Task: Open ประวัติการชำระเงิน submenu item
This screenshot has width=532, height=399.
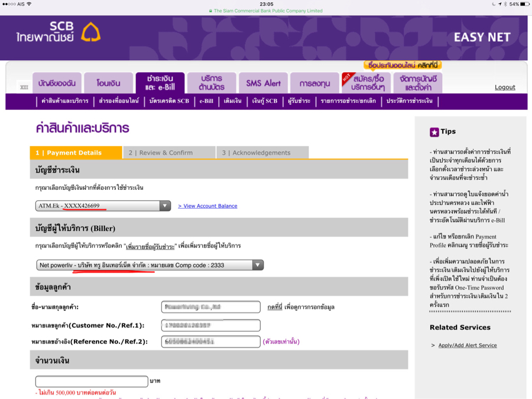Action: click(409, 100)
